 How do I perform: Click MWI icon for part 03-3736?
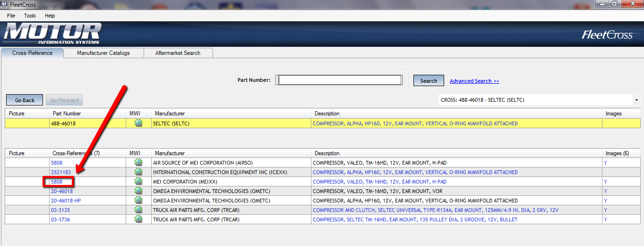(138, 220)
